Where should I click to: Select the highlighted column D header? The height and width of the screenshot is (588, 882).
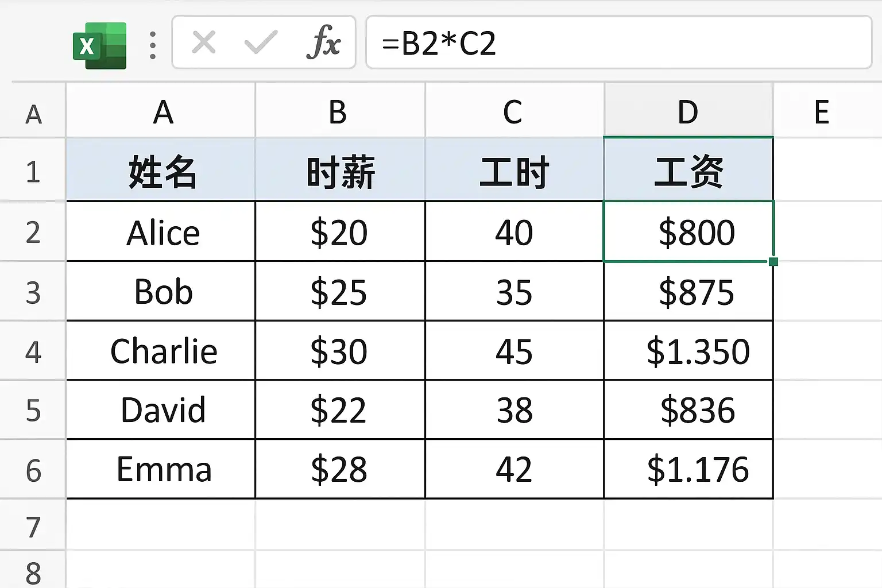688,111
